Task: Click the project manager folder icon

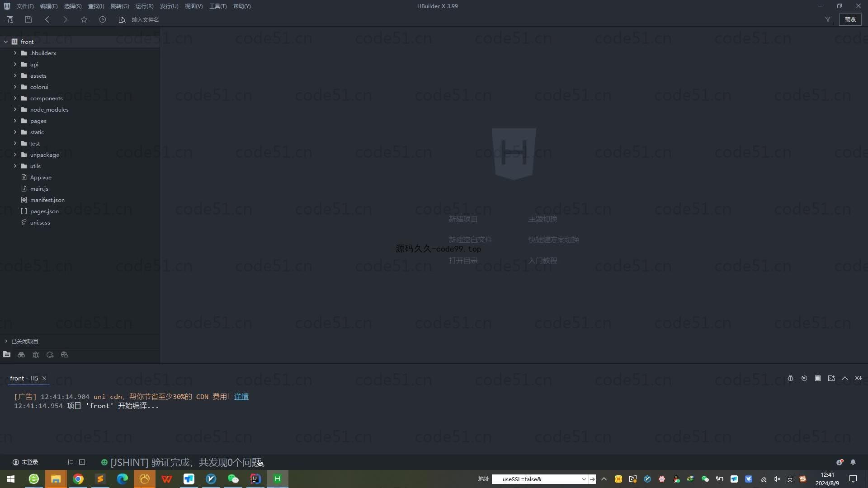Action: pyautogui.click(x=7, y=355)
